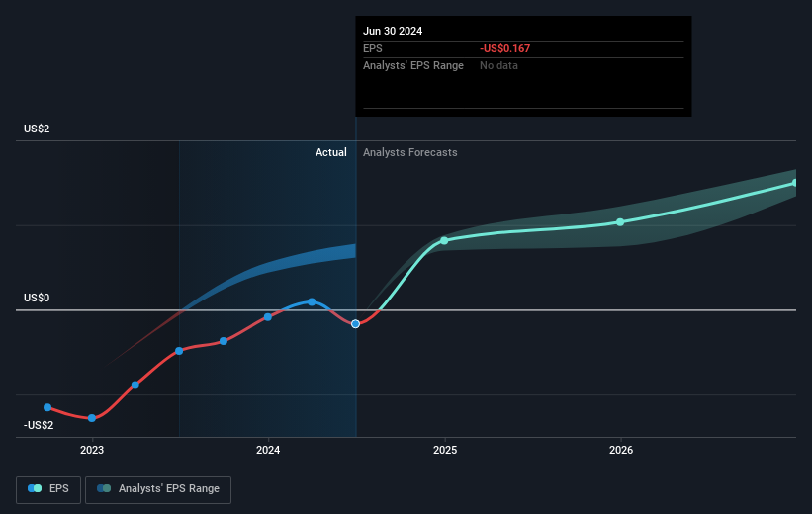Click the 'Jun 30 2024' tooltip date

[393, 31]
